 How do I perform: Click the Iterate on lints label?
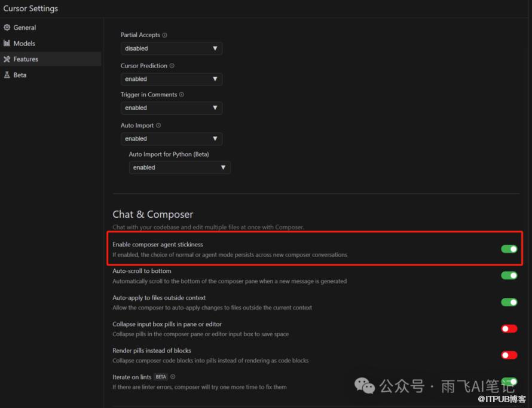pos(132,377)
